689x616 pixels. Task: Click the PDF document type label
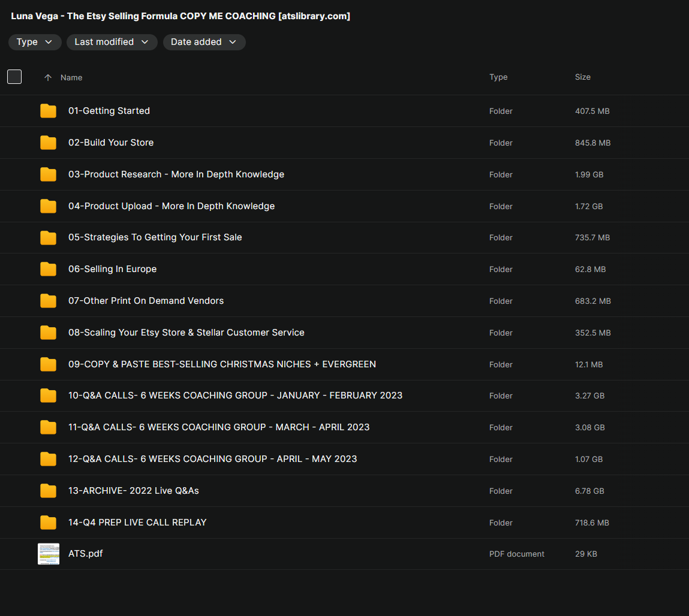click(517, 554)
